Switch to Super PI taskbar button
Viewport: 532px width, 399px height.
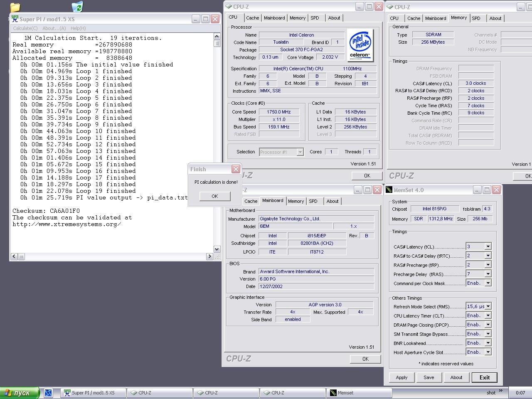point(93,393)
